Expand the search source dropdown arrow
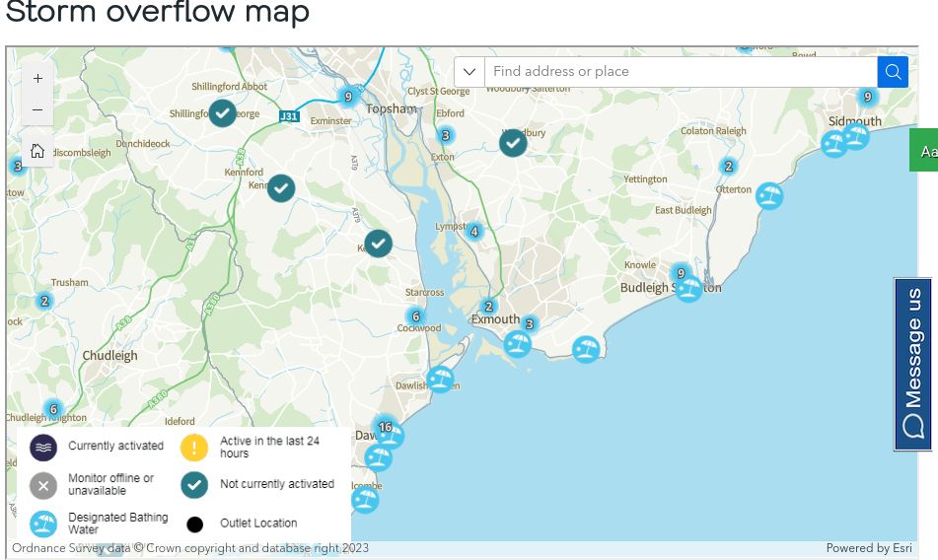This screenshot has height=560, width=938. (x=469, y=72)
